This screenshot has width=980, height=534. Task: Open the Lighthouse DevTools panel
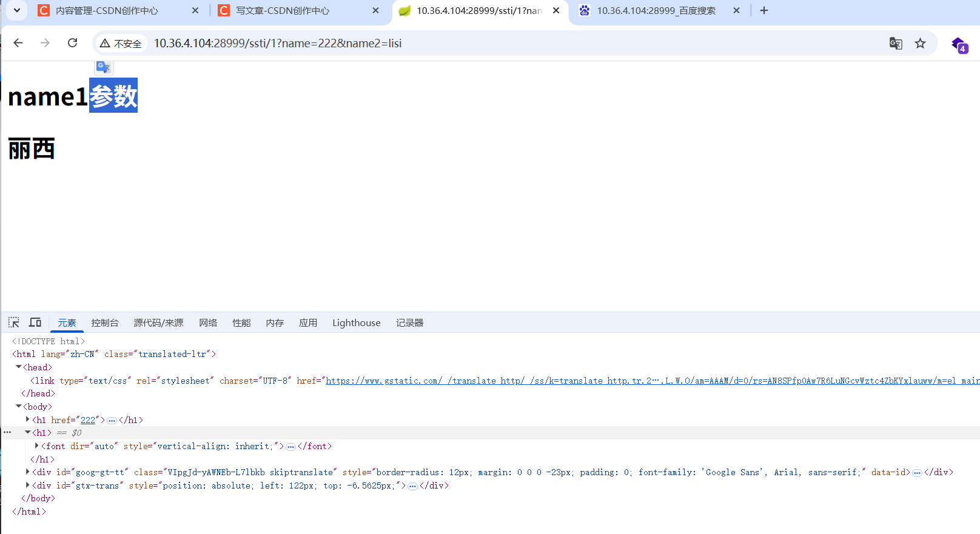click(357, 323)
